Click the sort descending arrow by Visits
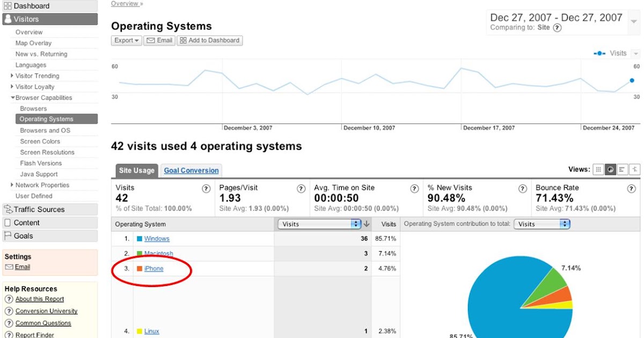 point(367,224)
